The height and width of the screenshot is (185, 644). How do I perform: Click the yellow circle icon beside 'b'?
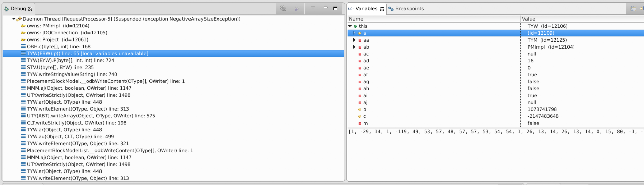coord(360,109)
